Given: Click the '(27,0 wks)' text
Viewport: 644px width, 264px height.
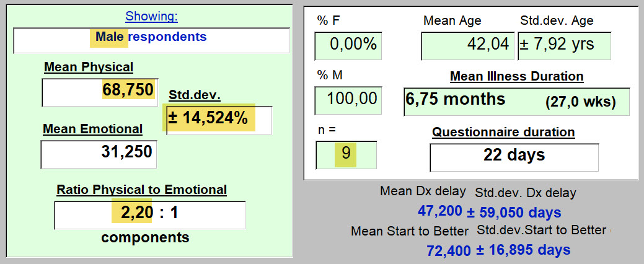Looking at the screenshot, I should (x=580, y=103).
